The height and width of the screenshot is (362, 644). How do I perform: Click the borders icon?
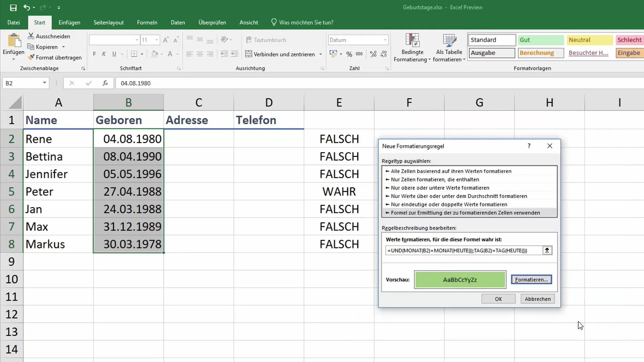[x=134, y=54]
